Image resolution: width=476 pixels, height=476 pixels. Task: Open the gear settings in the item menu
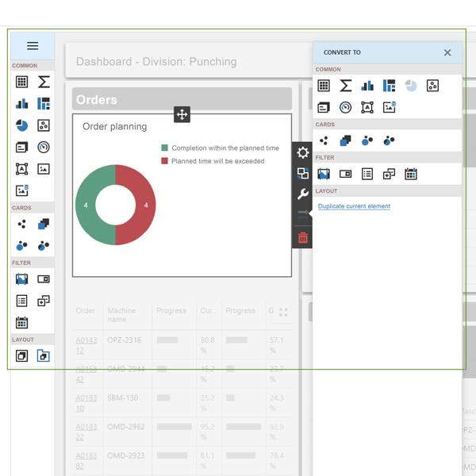(x=303, y=152)
